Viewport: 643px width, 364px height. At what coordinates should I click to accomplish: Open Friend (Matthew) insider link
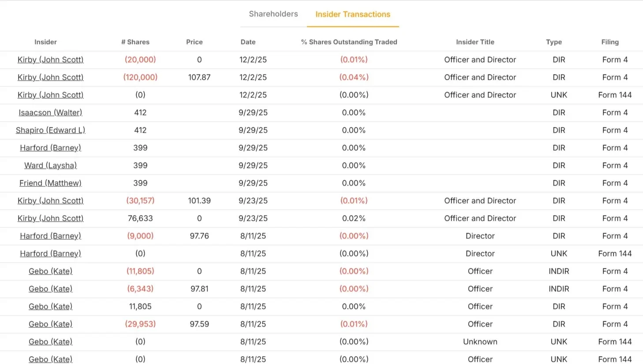click(50, 183)
